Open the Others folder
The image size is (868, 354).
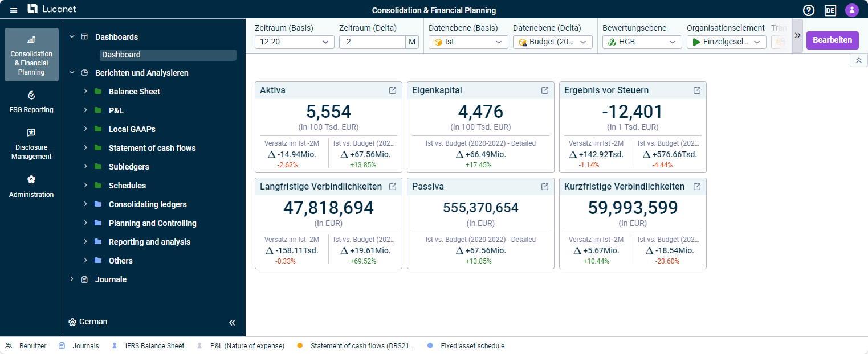[121, 261]
